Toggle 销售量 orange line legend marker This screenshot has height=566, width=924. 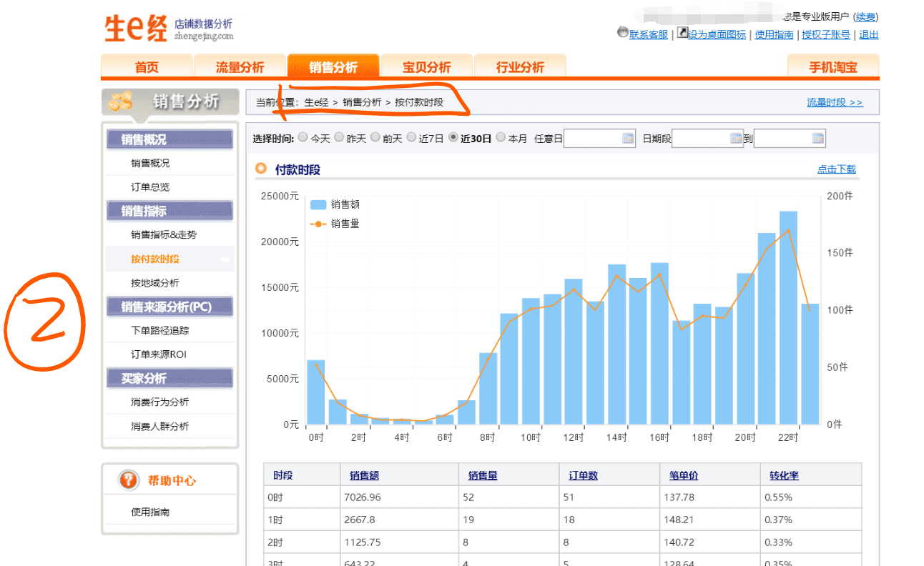pos(318,224)
